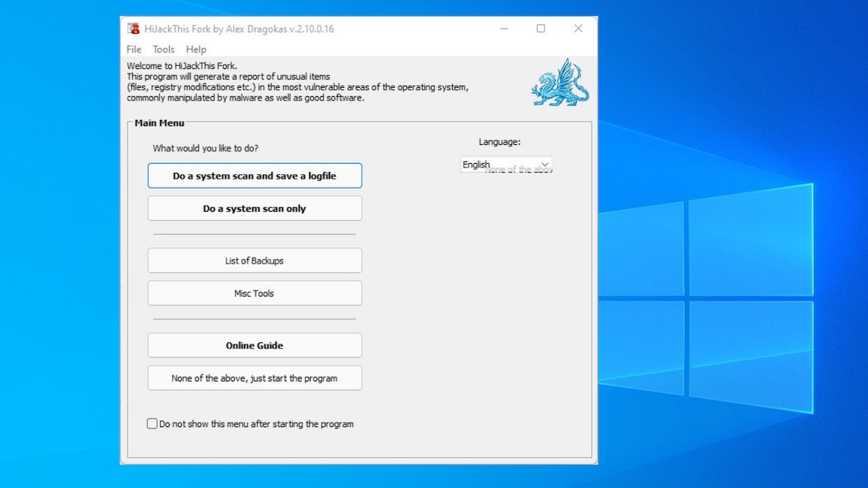Open the Online Guide

point(255,345)
